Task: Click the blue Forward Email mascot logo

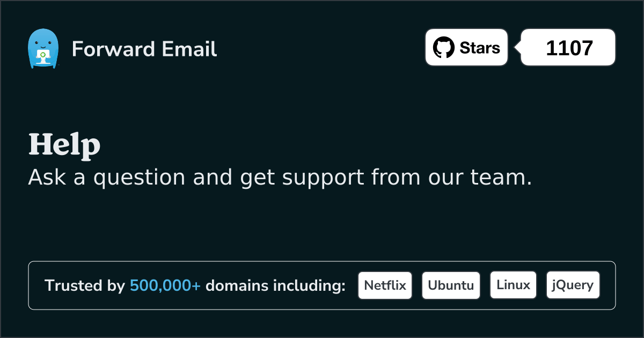Action: 43,49
